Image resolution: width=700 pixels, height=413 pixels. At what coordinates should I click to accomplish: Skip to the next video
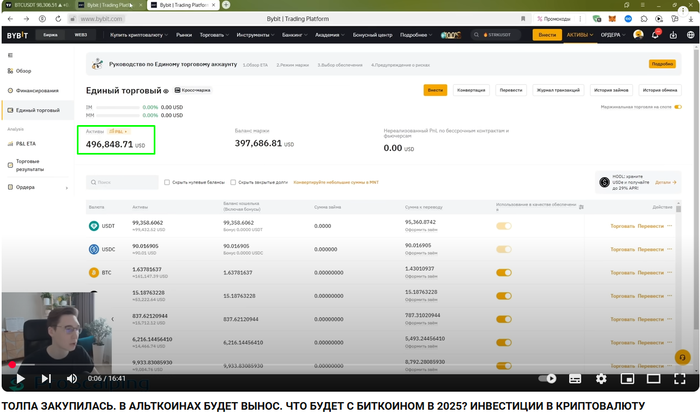pyautogui.click(x=46, y=379)
